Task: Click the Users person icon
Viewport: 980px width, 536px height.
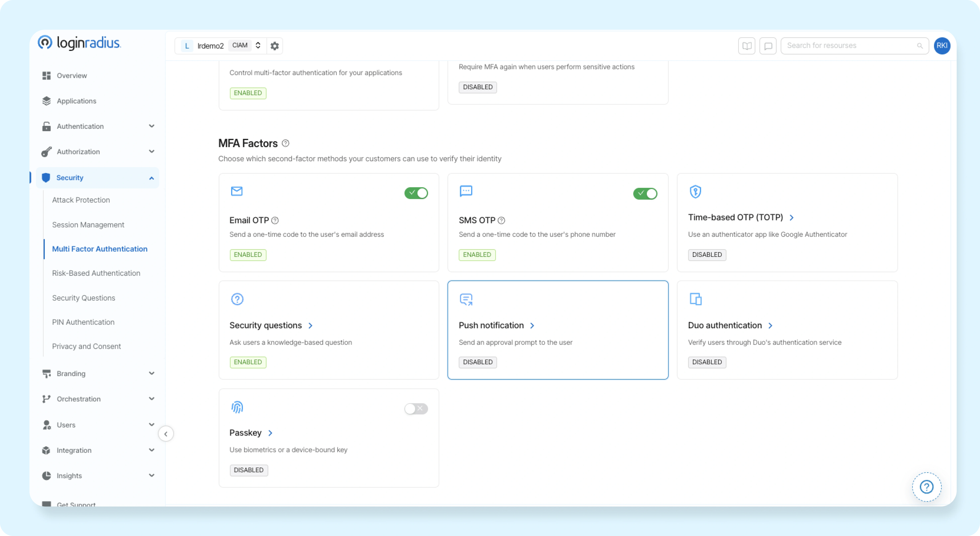Action: (46, 425)
